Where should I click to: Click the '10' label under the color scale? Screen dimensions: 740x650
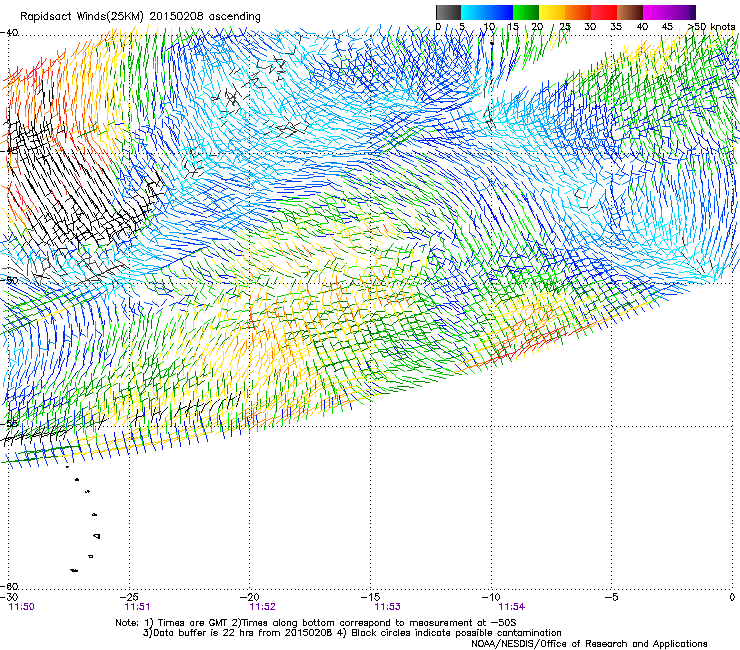click(489, 26)
